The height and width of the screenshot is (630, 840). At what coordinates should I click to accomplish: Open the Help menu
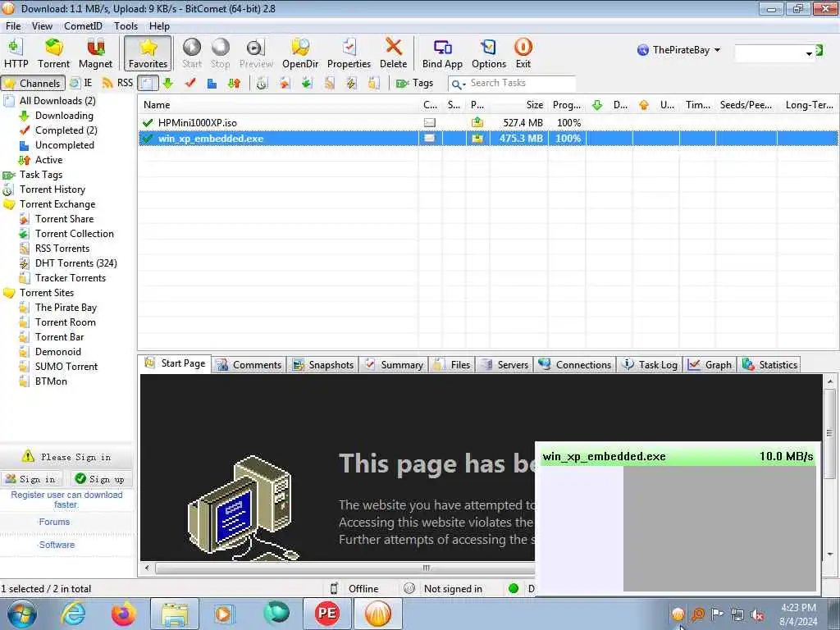[x=159, y=25]
